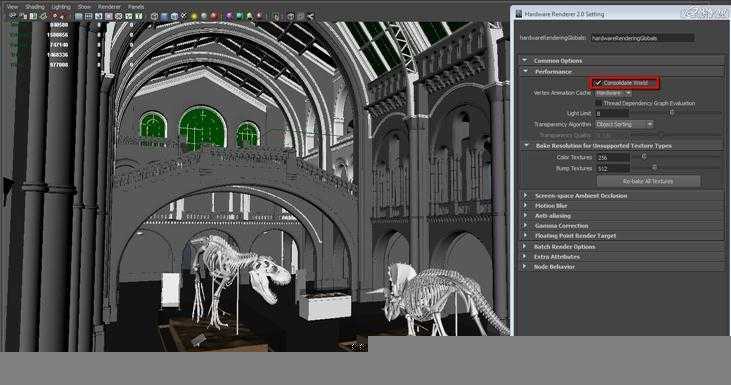Viewport: 731px width, 385px height.
Task: Adjust the Color Textures slider handle
Action: [644, 157]
